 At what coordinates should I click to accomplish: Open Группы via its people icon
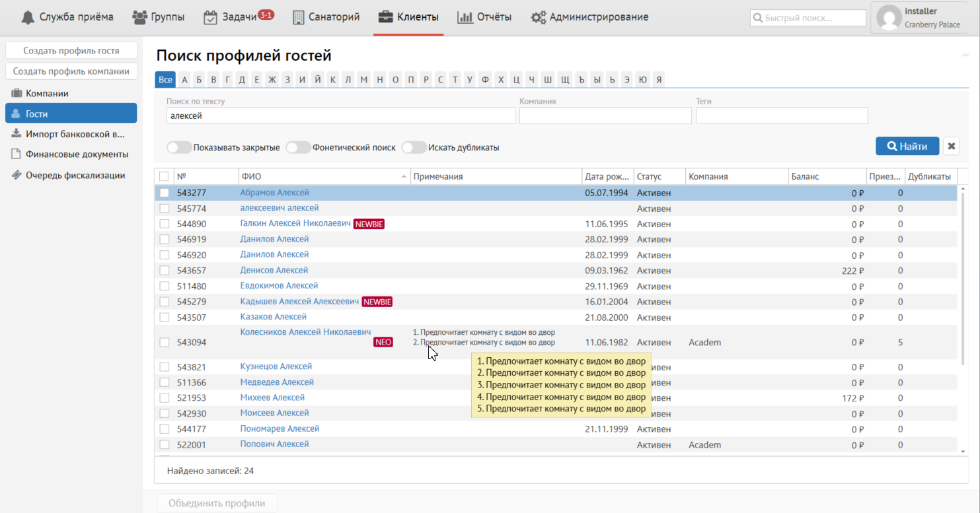139,17
